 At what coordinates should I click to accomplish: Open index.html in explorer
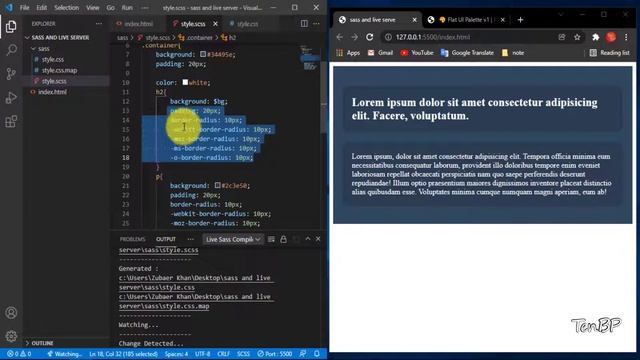[x=52, y=92]
